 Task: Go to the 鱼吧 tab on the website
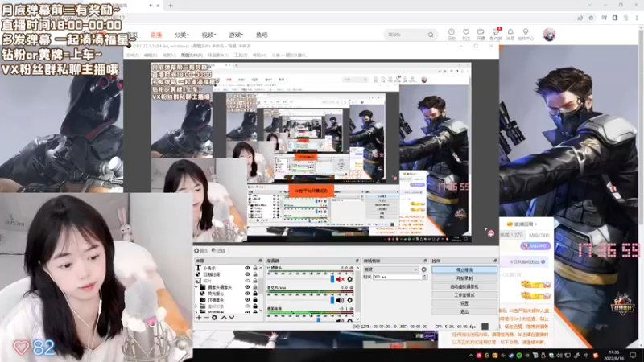(x=262, y=35)
